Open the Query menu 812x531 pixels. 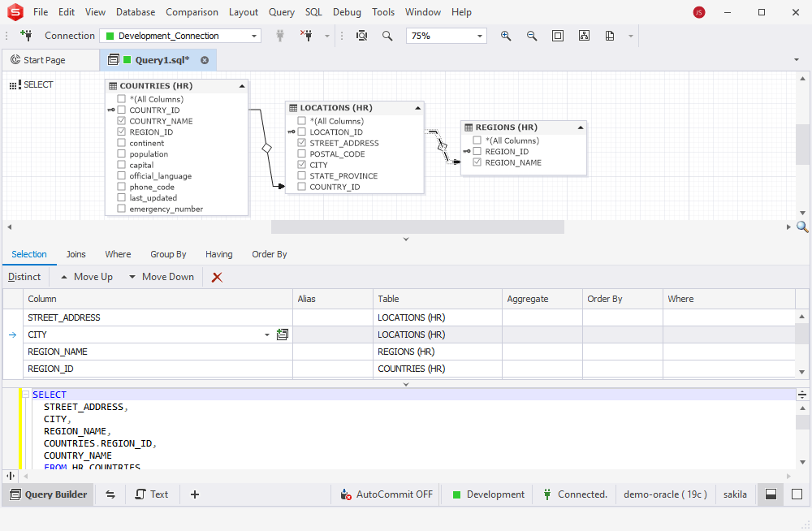point(282,11)
